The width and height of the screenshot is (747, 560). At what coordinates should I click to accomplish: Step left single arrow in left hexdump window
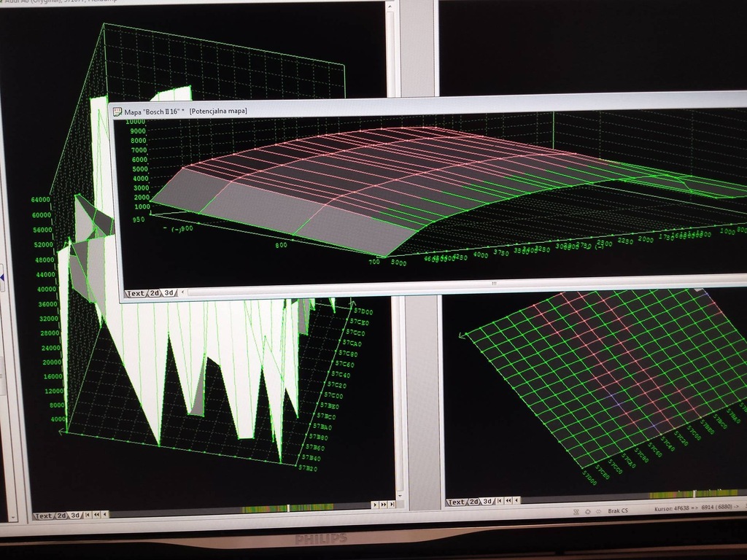[x=105, y=514]
